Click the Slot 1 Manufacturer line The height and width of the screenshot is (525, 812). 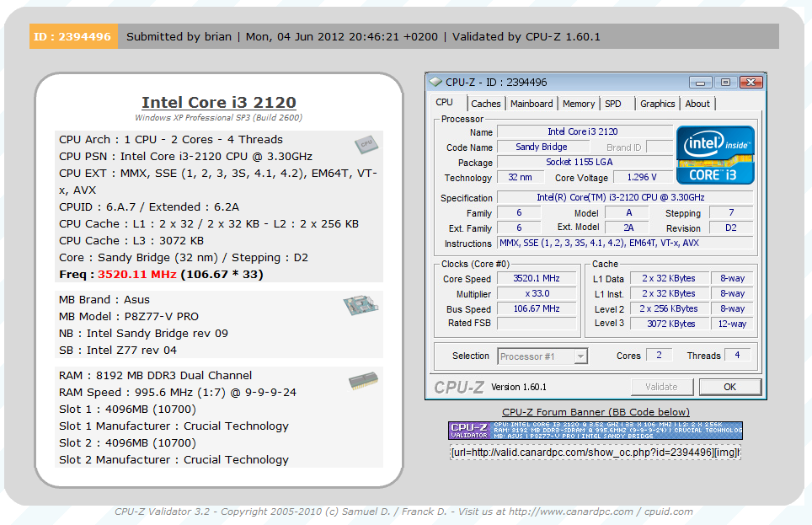pyautogui.click(x=174, y=426)
